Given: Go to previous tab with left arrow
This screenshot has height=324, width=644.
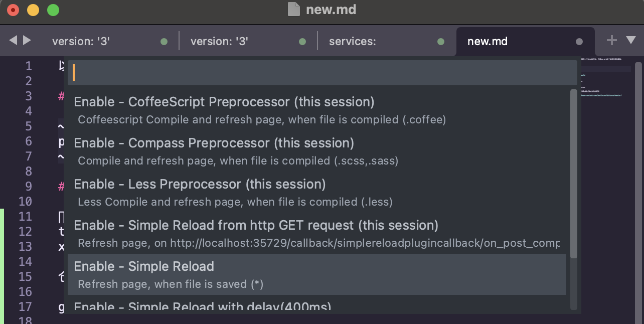Looking at the screenshot, I should (13, 40).
